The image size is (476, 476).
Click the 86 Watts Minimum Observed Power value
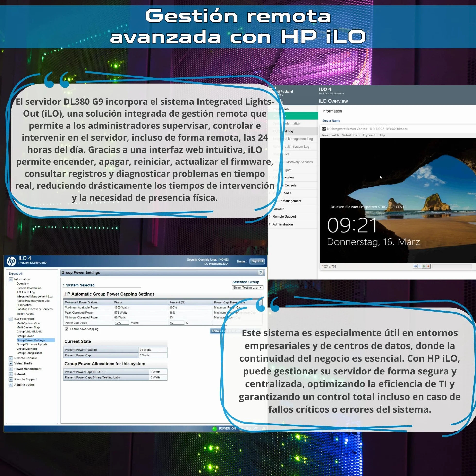(x=120, y=318)
